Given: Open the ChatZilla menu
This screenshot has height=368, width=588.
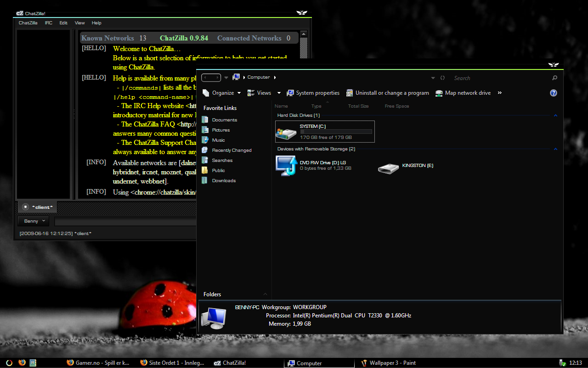Looking at the screenshot, I should click(x=28, y=23).
